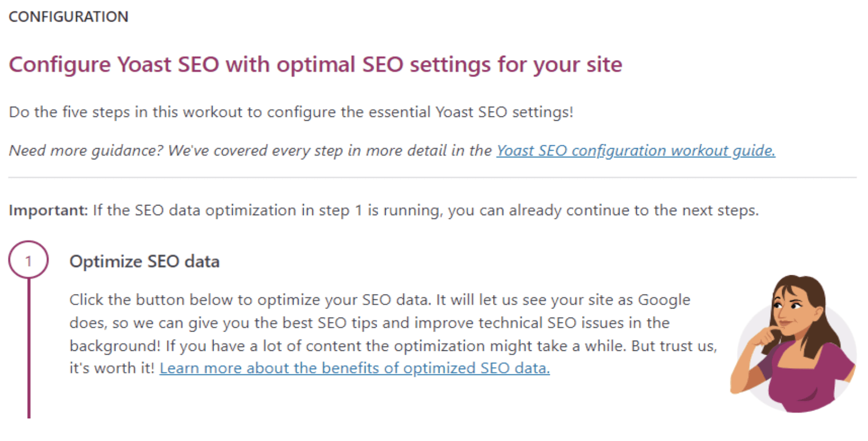Click the horizontal divider below the guidance text
Screen dimensions: 868x441
tap(432, 177)
